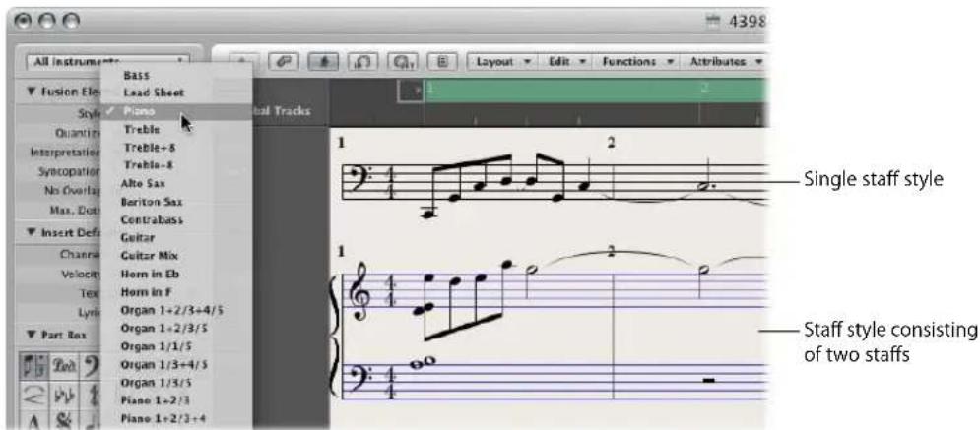The image size is (980, 430).
Task: Choose Organ 1+2/3/5 staff style
Action: [x=175, y=329]
